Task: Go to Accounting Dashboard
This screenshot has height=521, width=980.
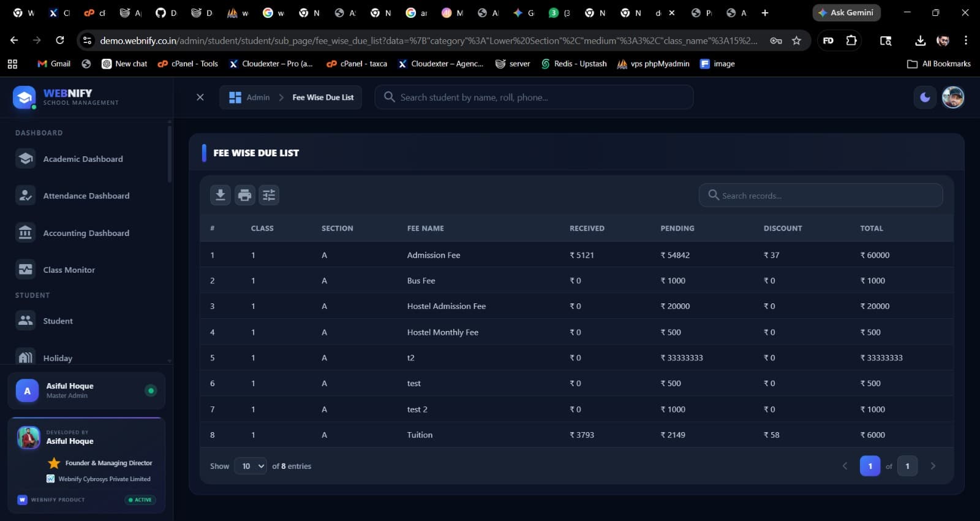Action: point(86,233)
